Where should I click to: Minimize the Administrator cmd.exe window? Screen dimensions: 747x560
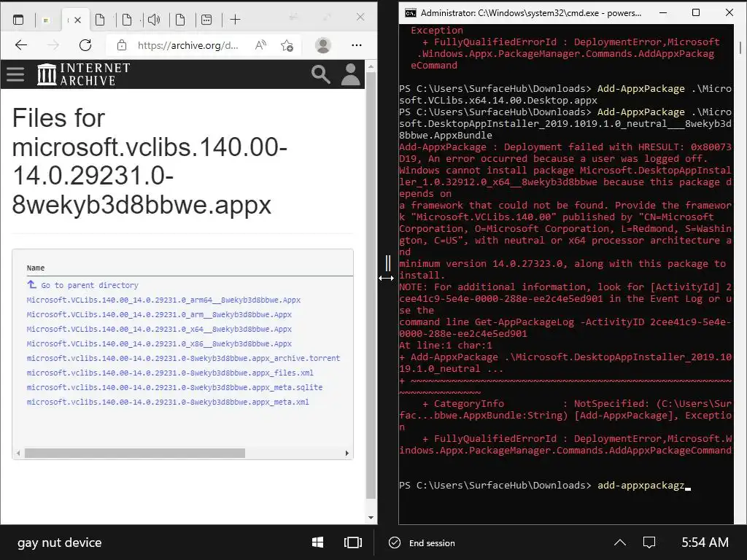point(662,13)
